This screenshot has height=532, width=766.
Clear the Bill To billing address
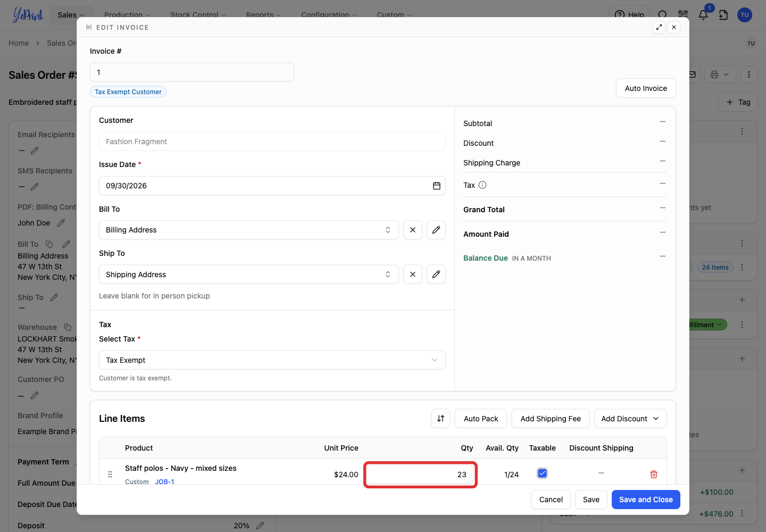(413, 230)
